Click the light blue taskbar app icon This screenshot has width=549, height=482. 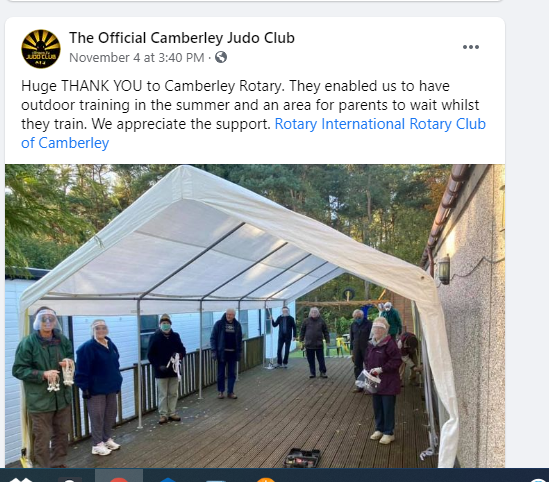pyautogui.click(x=216, y=480)
